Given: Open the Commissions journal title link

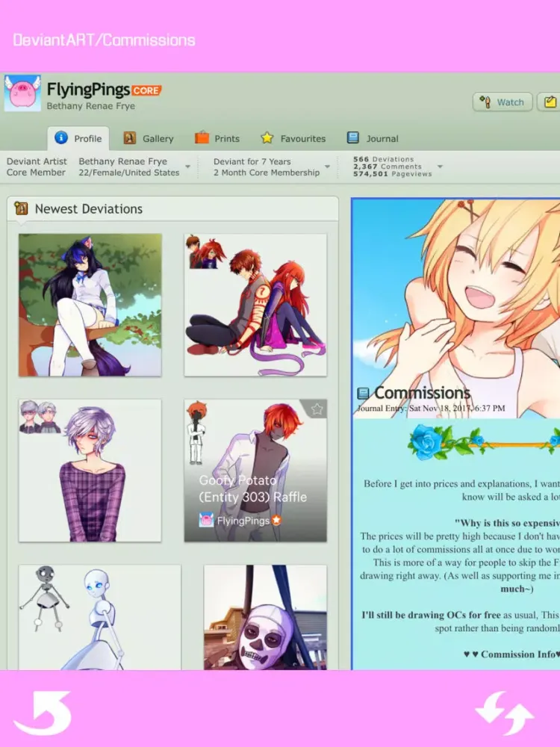Looking at the screenshot, I should pyautogui.click(x=423, y=393).
